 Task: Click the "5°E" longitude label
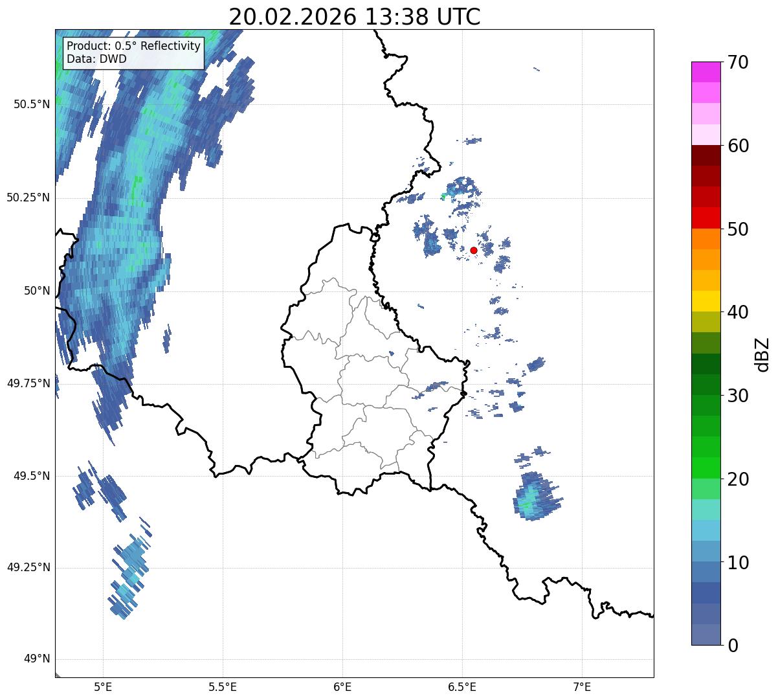click(103, 686)
